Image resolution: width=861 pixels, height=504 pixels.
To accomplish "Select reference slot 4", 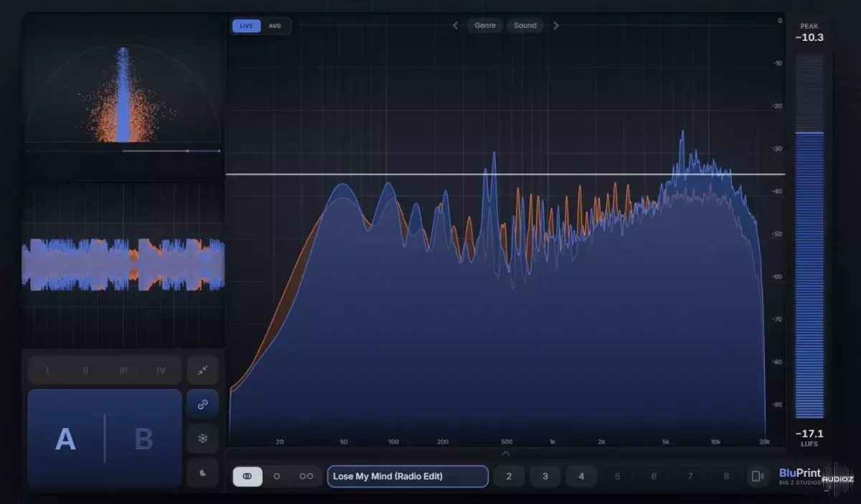I will pos(581,476).
